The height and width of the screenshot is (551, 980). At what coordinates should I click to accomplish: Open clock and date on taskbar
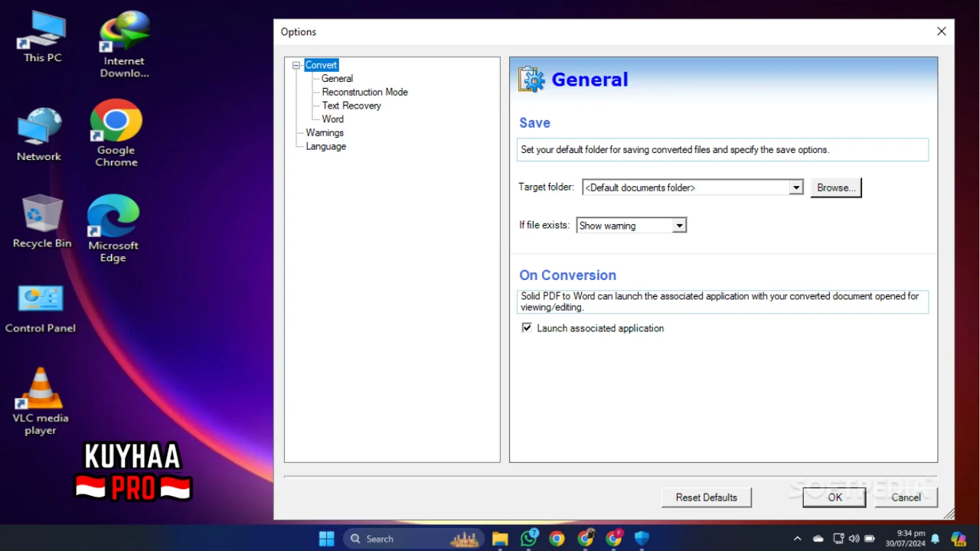pyautogui.click(x=906, y=539)
